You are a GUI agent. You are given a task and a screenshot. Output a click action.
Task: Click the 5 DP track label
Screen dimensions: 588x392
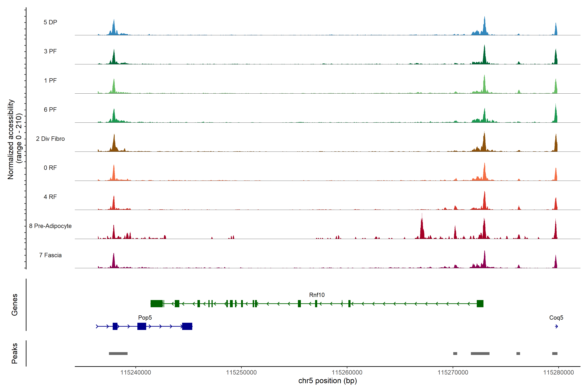[x=50, y=22]
